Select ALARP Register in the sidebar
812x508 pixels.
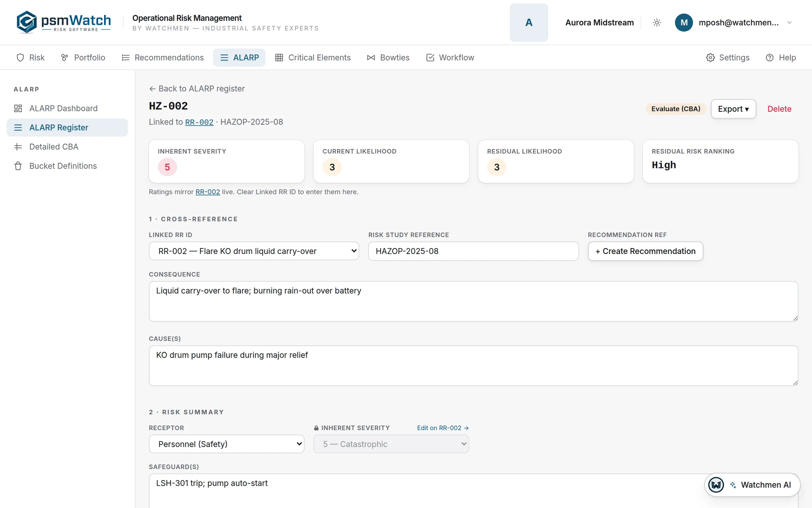[x=67, y=127]
